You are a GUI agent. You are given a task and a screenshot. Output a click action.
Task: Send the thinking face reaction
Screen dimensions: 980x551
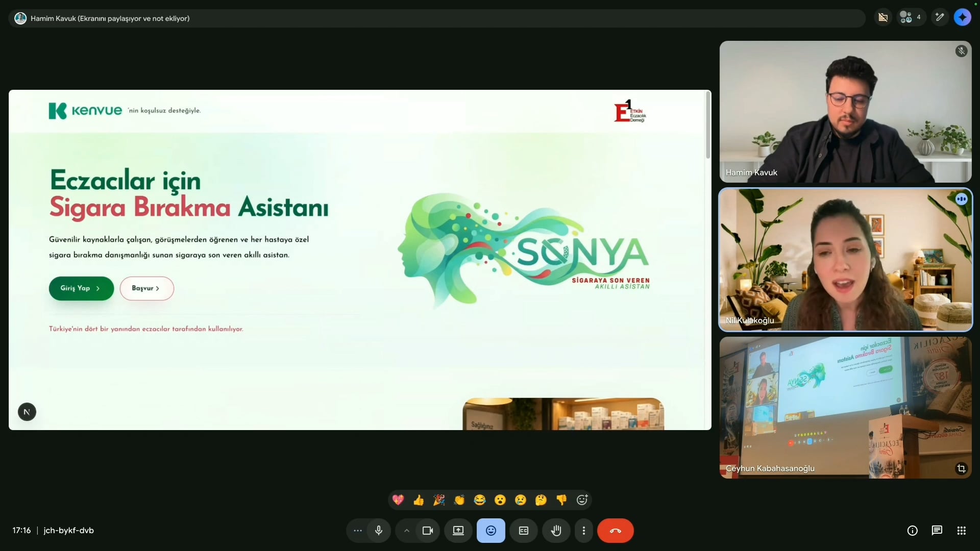click(x=541, y=500)
